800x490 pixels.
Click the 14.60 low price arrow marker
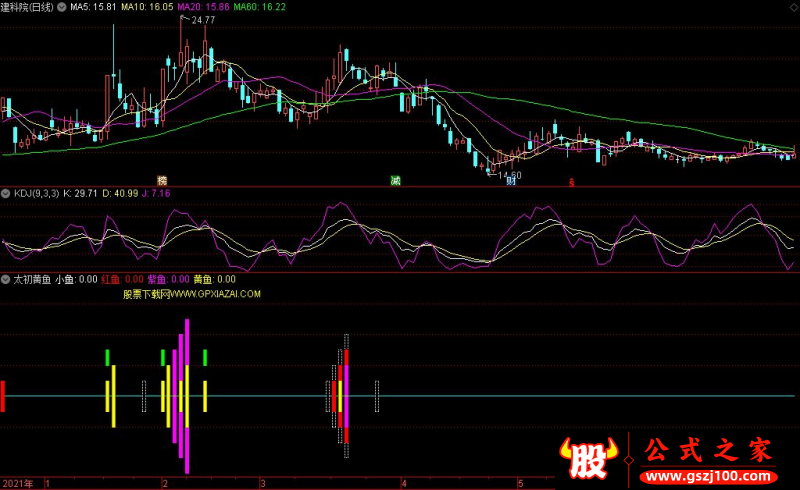[x=505, y=175]
